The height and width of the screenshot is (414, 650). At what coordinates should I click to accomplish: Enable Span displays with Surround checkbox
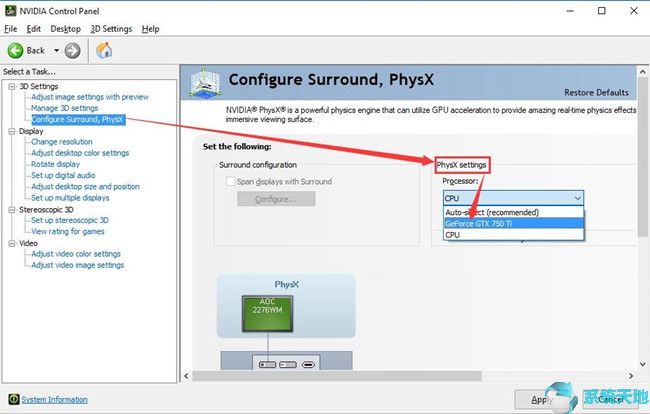pyautogui.click(x=230, y=182)
